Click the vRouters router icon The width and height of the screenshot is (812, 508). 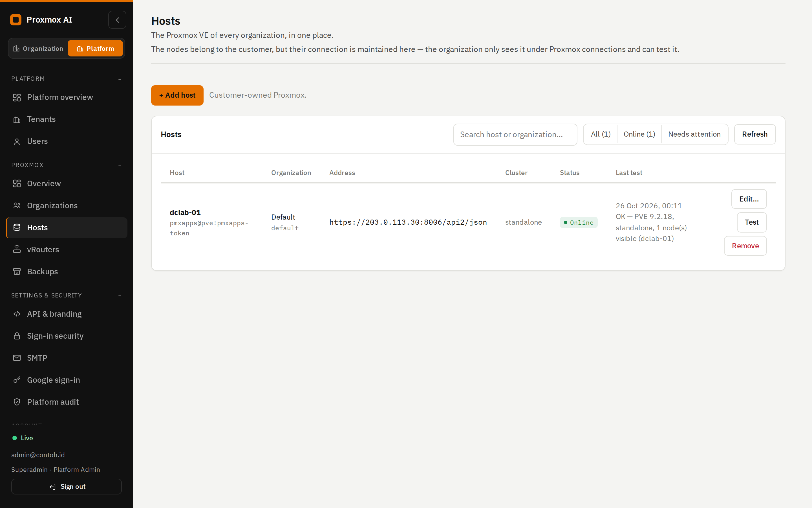pos(17,250)
